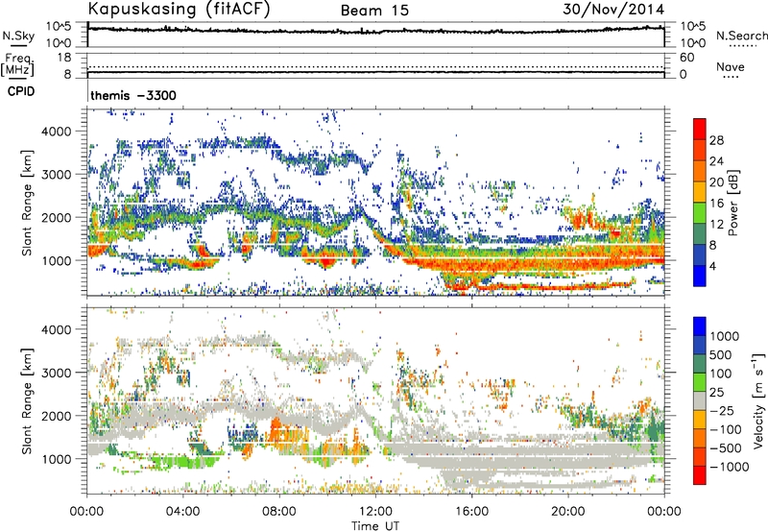The image size is (768, 532).
Task: Select the Power panel Slant Range axis label
Action: (27, 204)
